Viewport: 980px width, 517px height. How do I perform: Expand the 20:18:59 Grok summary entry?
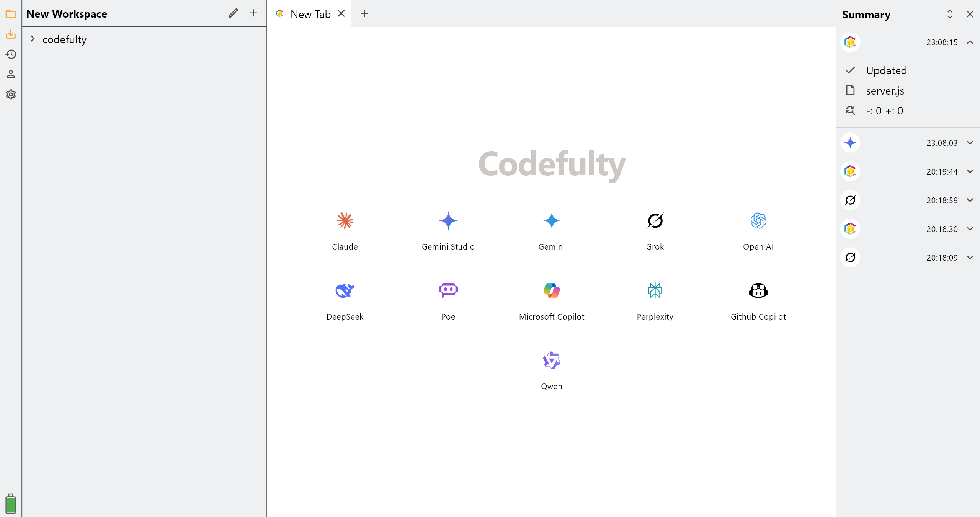[x=970, y=200]
